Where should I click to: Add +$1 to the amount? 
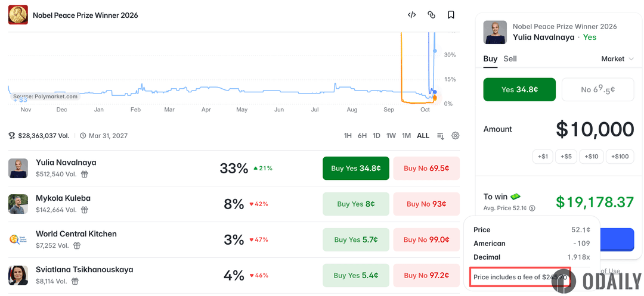[543, 156]
